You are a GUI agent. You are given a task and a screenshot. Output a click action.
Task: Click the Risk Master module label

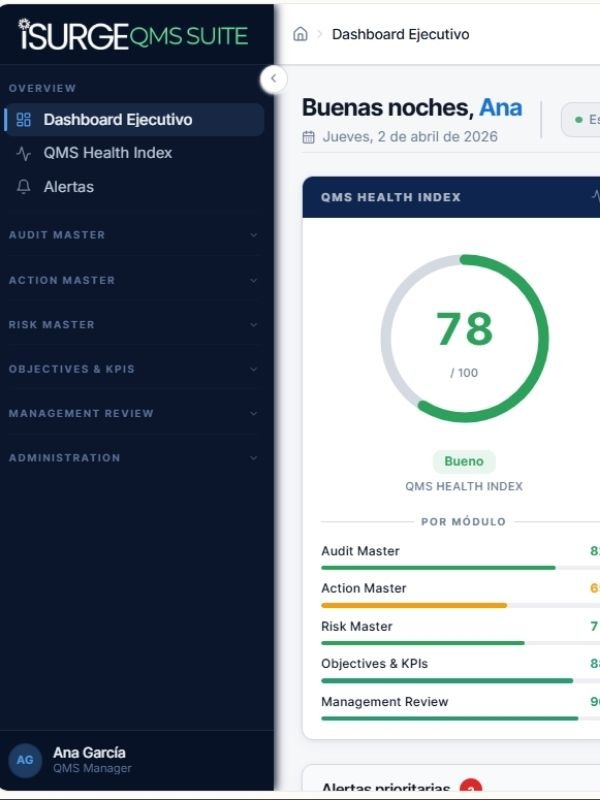(x=357, y=627)
